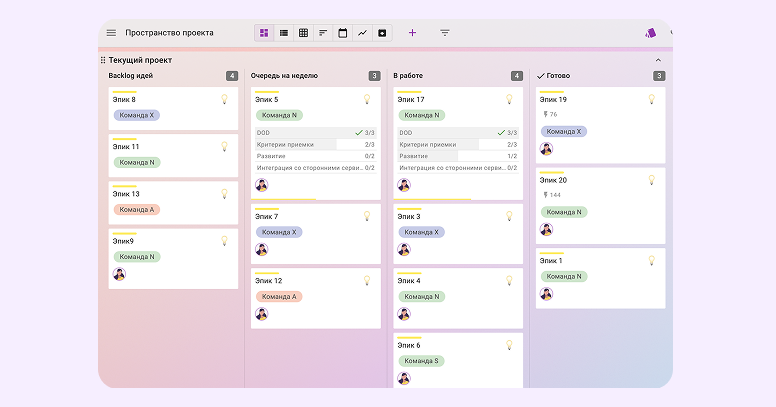Viewport: 776px width, 407px height.
Task: Open the chart/analytics view
Action: pos(362,33)
